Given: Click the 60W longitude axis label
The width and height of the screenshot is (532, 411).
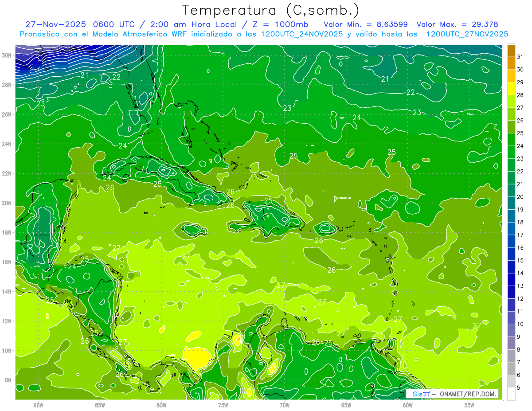Looking at the screenshot, I should coord(408,405).
